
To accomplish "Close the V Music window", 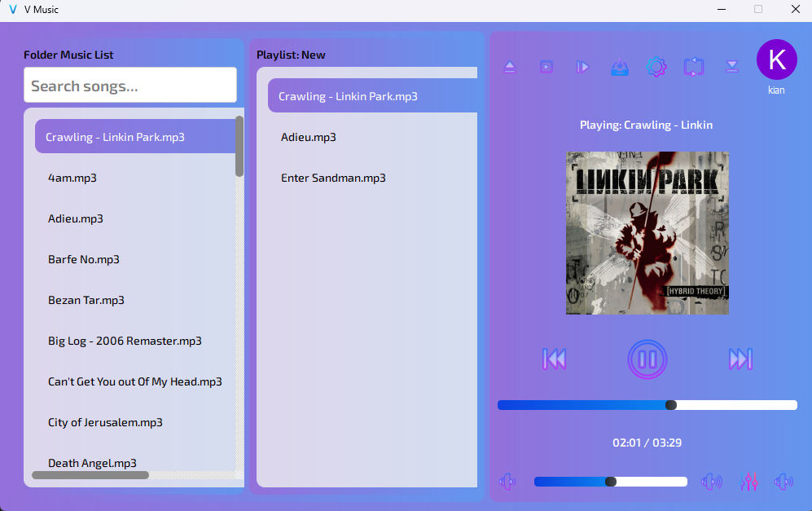I will (x=796, y=9).
